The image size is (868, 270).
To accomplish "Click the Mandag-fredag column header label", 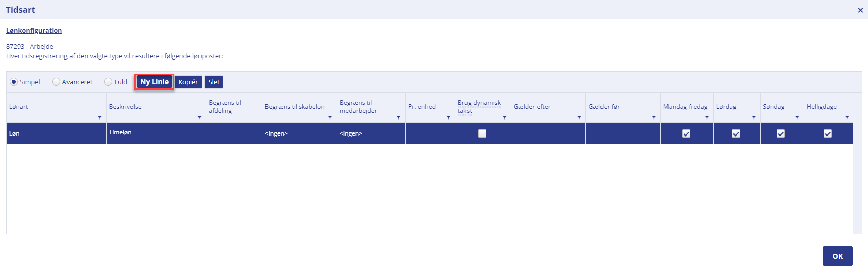I will pyautogui.click(x=685, y=107).
